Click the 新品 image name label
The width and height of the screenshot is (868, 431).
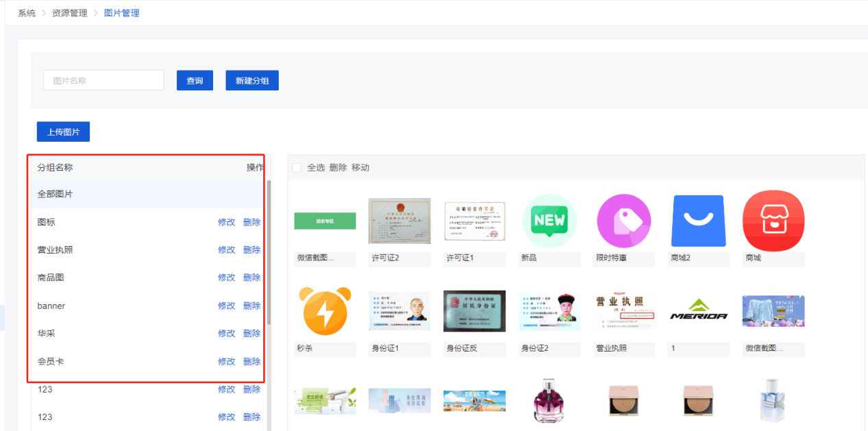coord(530,258)
